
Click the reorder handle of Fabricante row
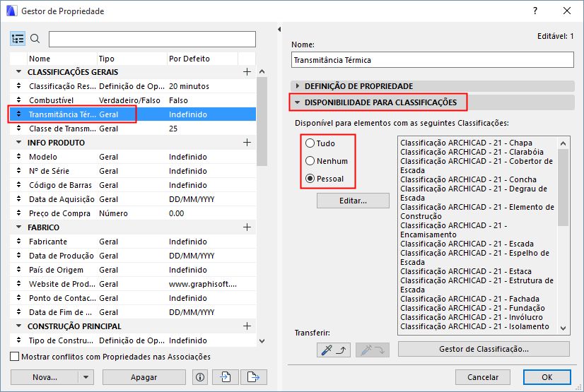coord(18,242)
